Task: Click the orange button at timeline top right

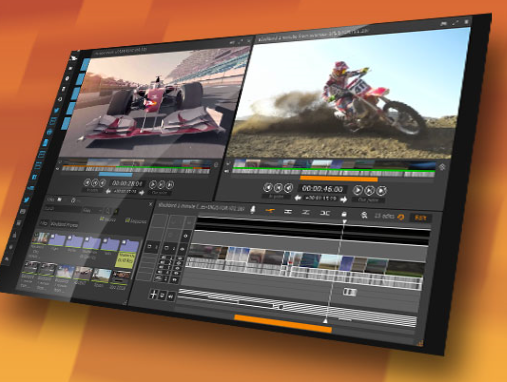Action: [x=420, y=218]
